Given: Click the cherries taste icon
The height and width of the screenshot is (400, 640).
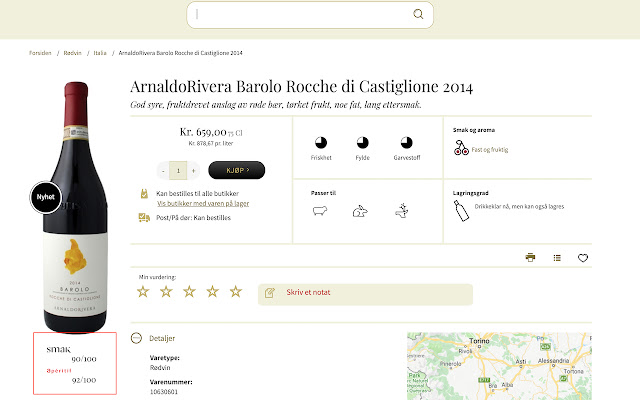Looking at the screenshot, I should (x=461, y=147).
